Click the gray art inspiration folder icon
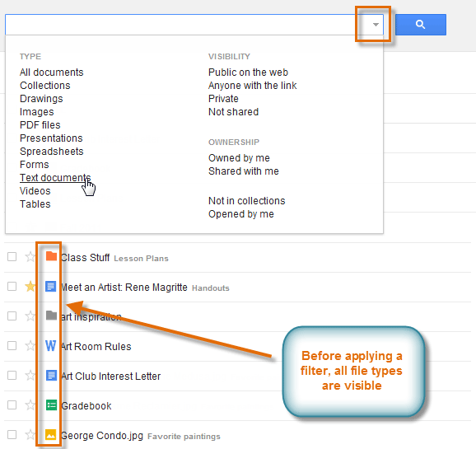The height and width of the screenshot is (449, 476). [51, 316]
